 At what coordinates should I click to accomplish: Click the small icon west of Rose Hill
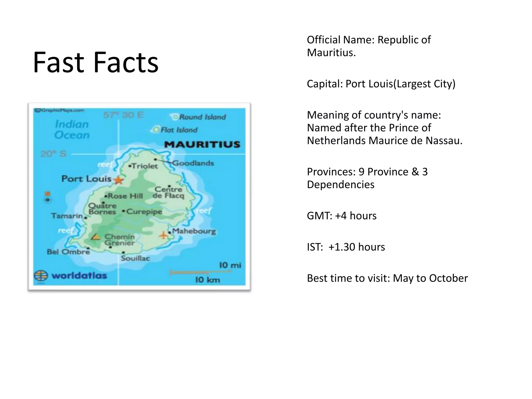[x=48, y=197]
